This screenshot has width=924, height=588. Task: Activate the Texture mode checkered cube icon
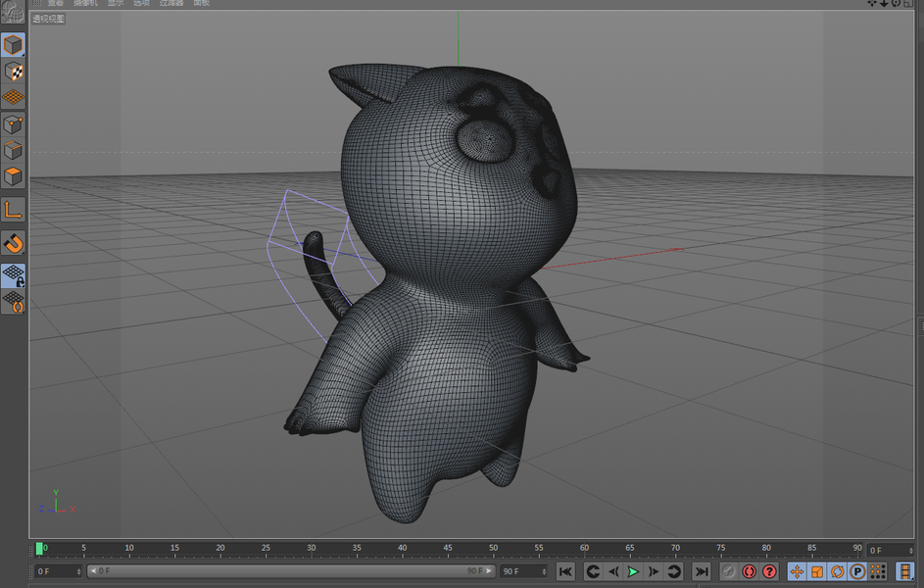(13, 72)
